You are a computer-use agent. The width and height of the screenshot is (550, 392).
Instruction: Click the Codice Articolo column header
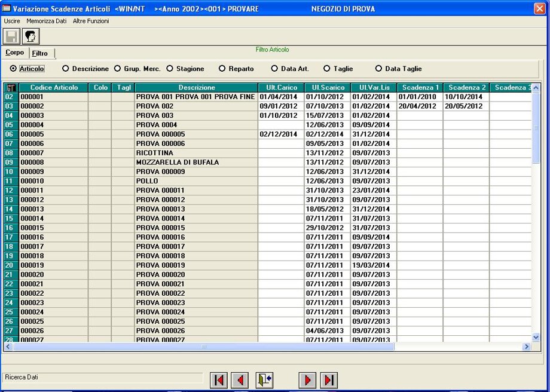tap(54, 88)
